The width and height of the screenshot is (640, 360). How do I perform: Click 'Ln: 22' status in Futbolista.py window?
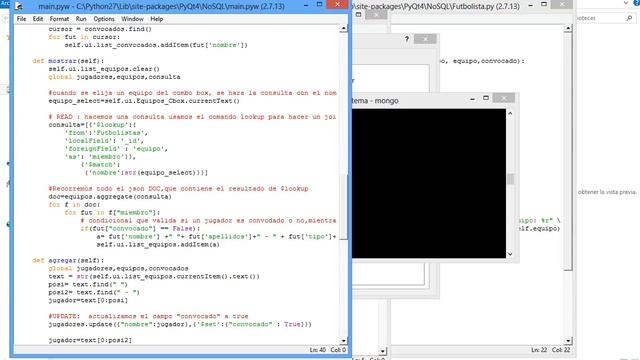539,350
